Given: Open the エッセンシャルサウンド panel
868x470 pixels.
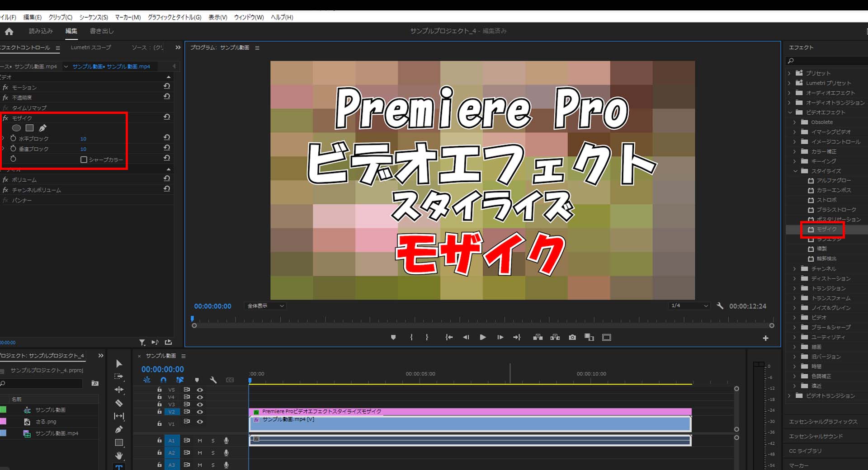Looking at the screenshot, I should tap(816, 436).
